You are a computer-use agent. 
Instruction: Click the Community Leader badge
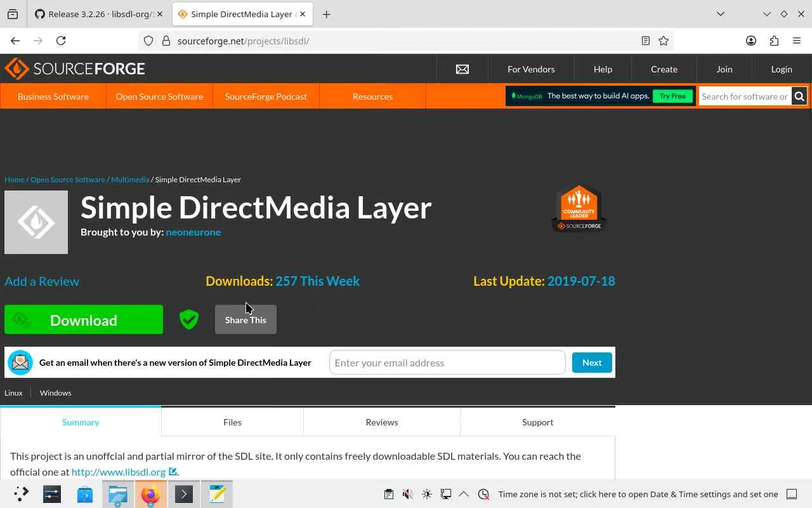(x=579, y=208)
